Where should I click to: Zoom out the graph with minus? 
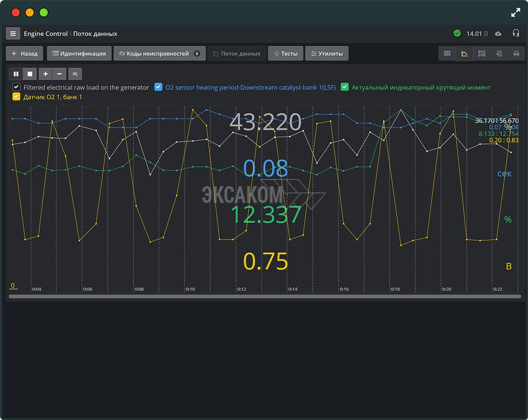click(60, 74)
